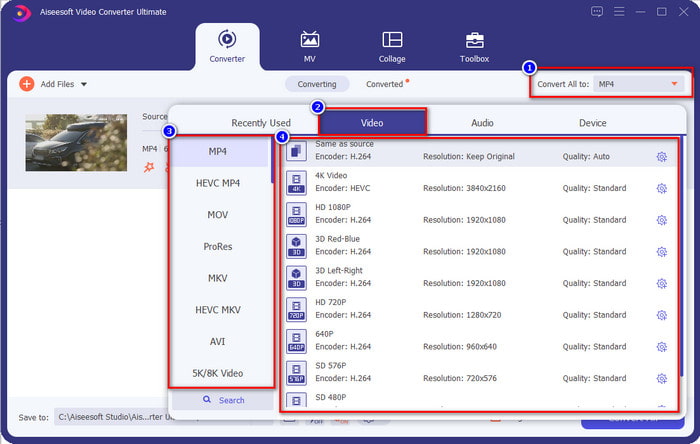Viewport: 700px width, 444px height.
Task: Open the hamburger menu in title bar
Action: pos(619,12)
